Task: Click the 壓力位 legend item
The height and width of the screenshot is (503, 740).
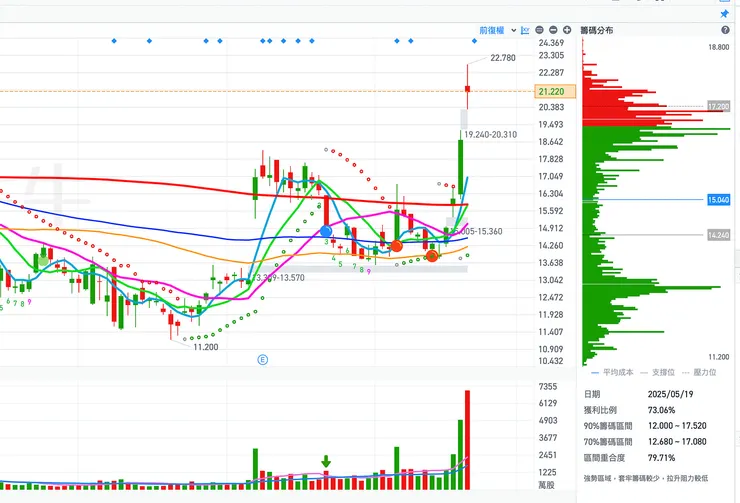Action: click(x=699, y=372)
